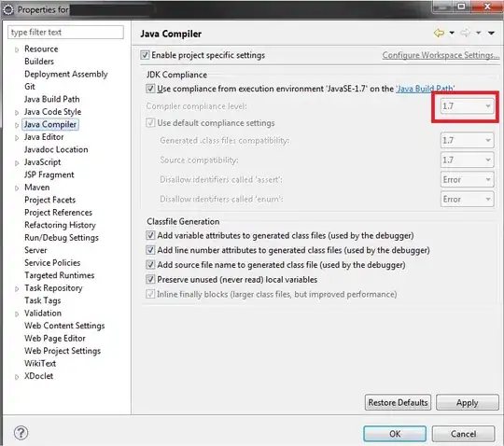504x446 pixels.
Task: Expand the Java Compiler tree node
Action: click(17, 125)
